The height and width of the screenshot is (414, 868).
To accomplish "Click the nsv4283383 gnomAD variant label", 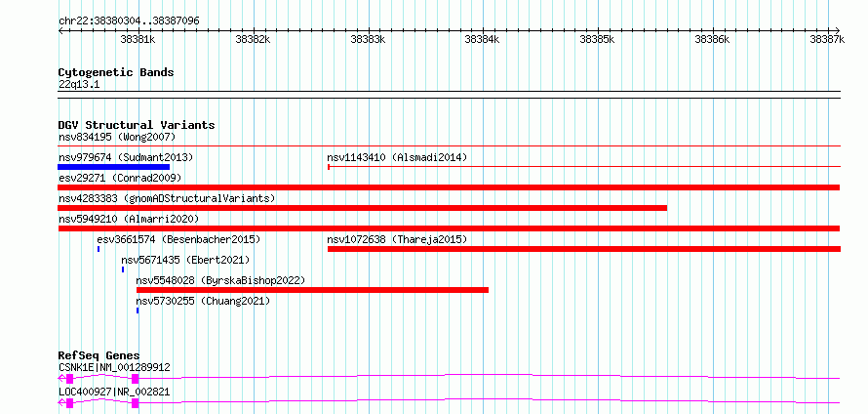I will click(167, 198).
